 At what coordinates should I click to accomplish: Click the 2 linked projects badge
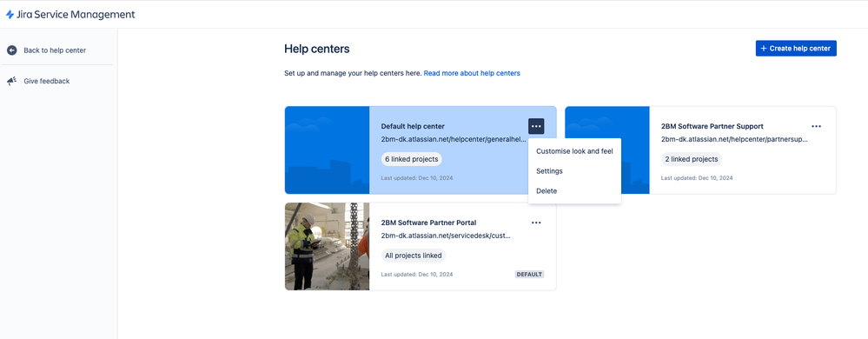pos(692,159)
